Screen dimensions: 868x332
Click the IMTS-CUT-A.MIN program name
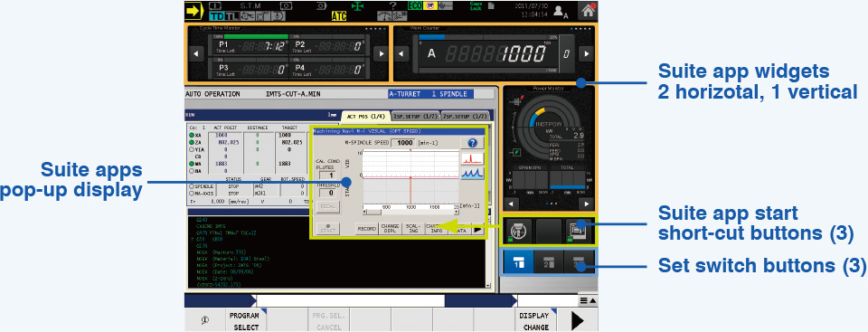tap(293, 94)
